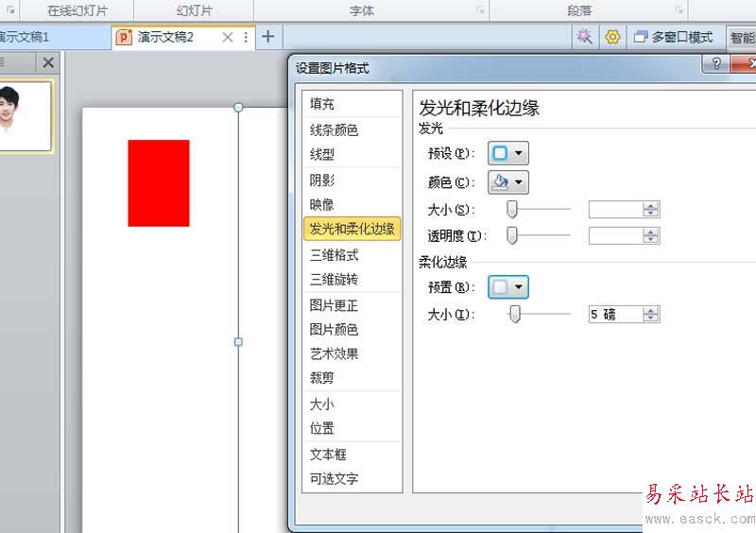Click the 智能 button at toolbar edge
Viewport: 756px width, 533px height.
pos(742,38)
